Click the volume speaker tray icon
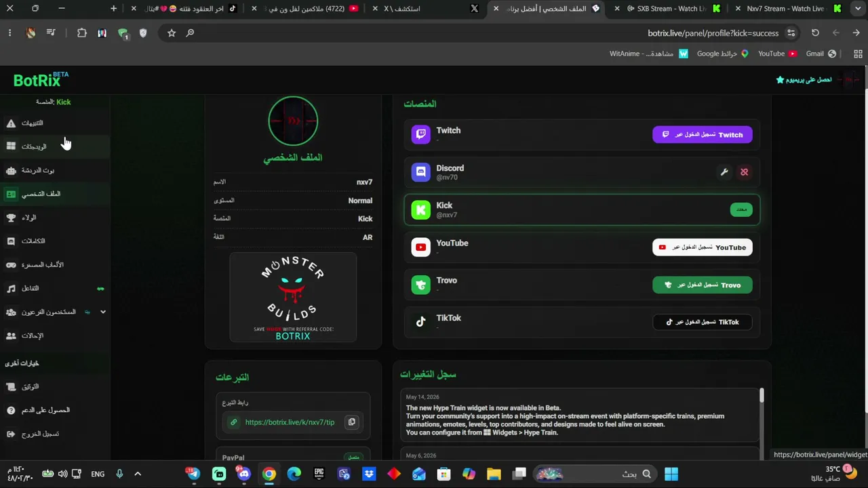868x488 pixels. click(62, 474)
